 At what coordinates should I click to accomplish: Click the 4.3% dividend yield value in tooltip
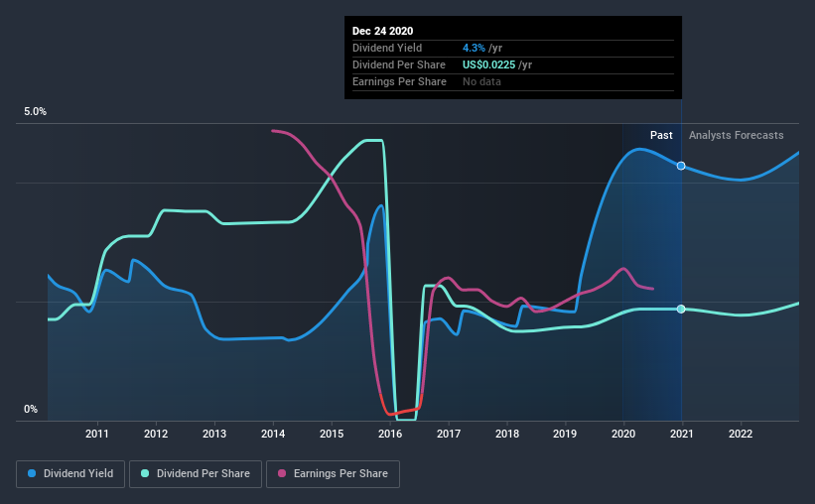[474, 48]
